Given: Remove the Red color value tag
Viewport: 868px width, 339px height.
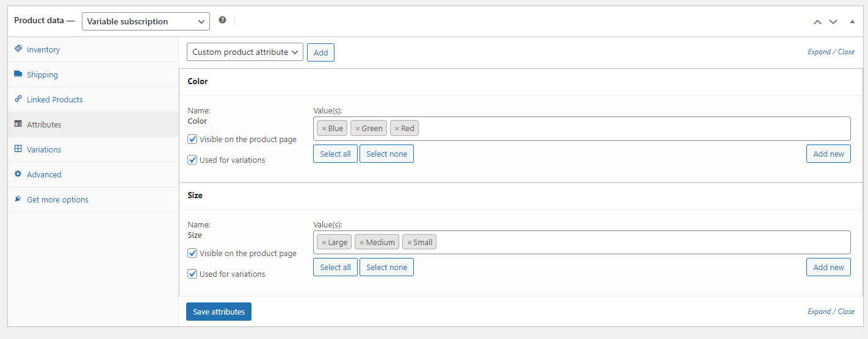Looking at the screenshot, I should click(397, 129).
